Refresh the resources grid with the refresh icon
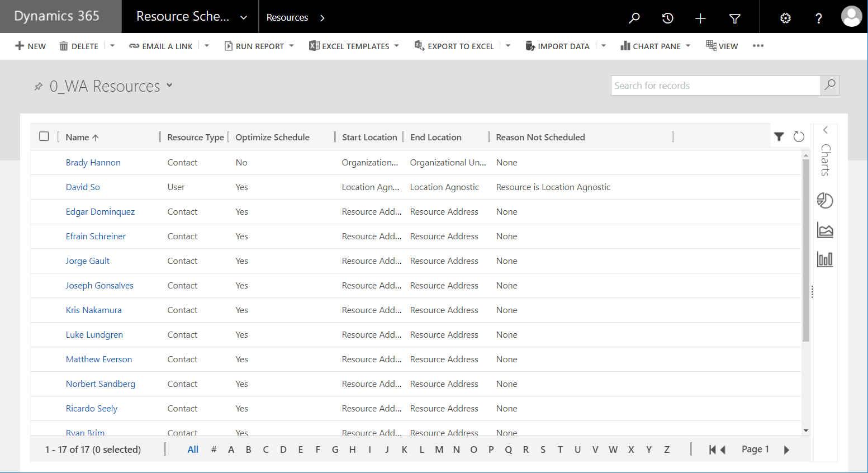The height and width of the screenshot is (473, 868). pos(798,136)
